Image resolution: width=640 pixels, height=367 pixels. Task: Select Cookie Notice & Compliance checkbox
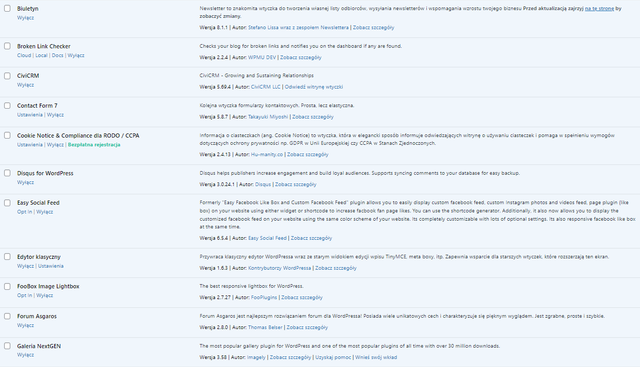pos(7,135)
